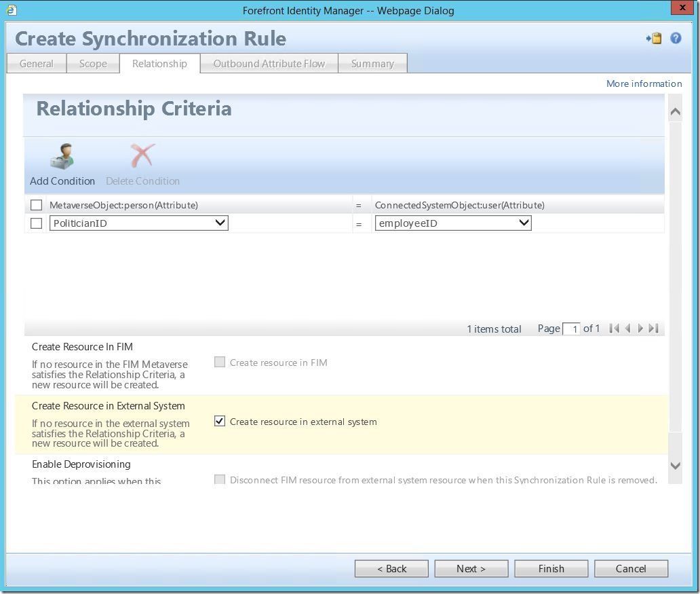Open the Summary tab
Image resolution: width=700 pixels, height=594 pixels.
[x=373, y=63]
